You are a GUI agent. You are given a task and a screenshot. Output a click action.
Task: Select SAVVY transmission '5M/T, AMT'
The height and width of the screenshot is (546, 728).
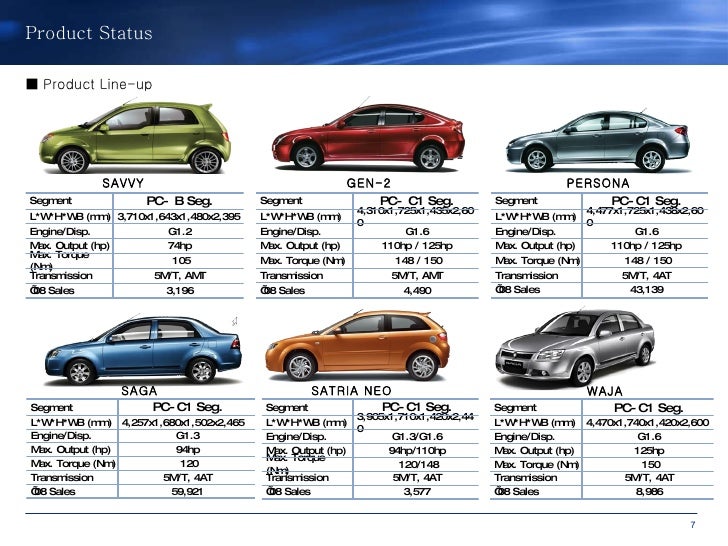tap(180, 275)
